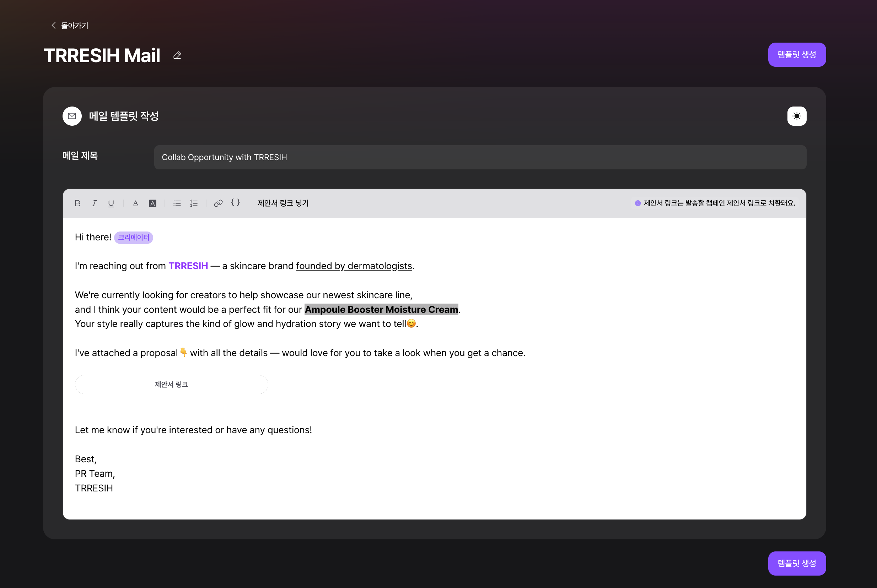This screenshot has height=588, width=877.
Task: Toggle light mode with the sun icon
Action: coord(796,116)
